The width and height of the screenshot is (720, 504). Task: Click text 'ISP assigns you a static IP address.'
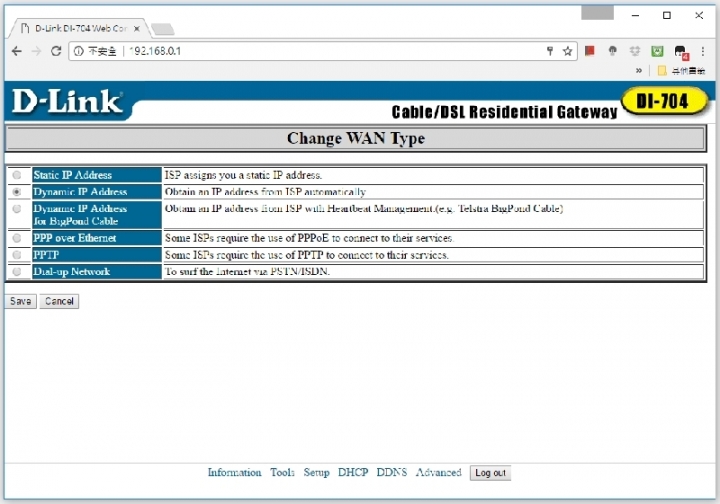point(243,175)
